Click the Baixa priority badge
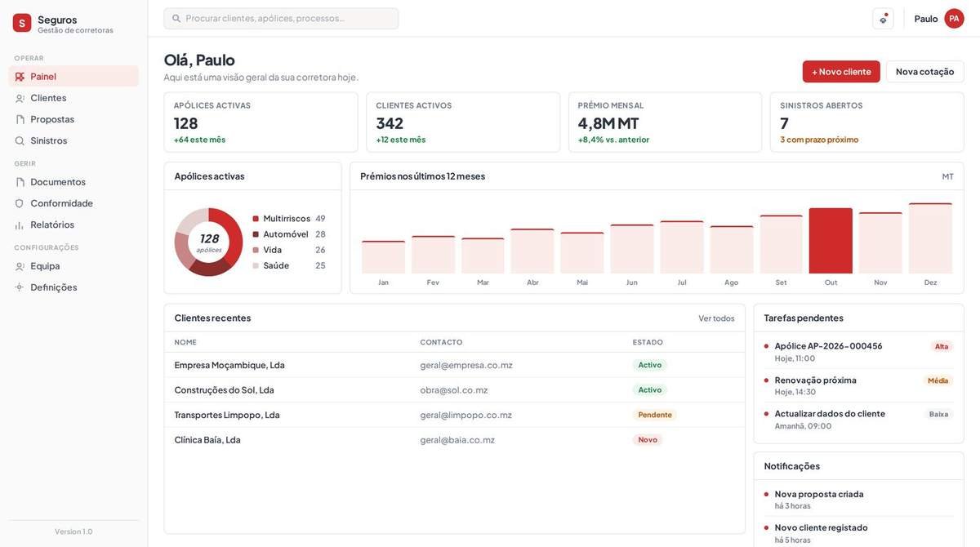 pos(939,414)
